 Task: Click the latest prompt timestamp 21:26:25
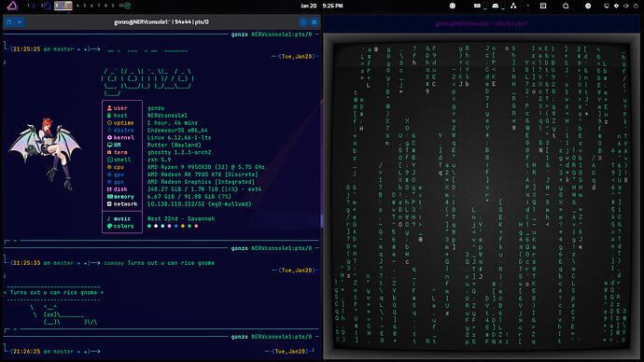tap(26, 352)
